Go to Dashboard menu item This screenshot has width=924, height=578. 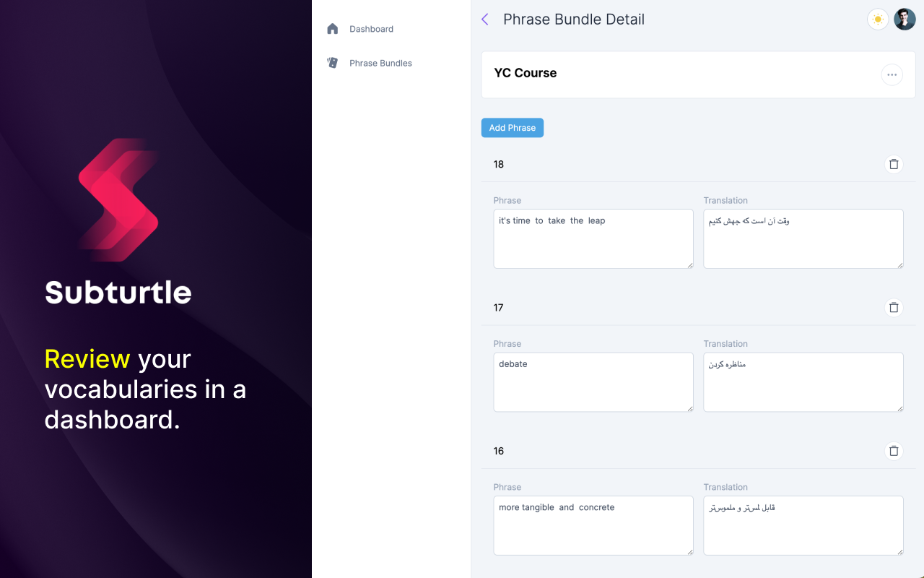(371, 29)
